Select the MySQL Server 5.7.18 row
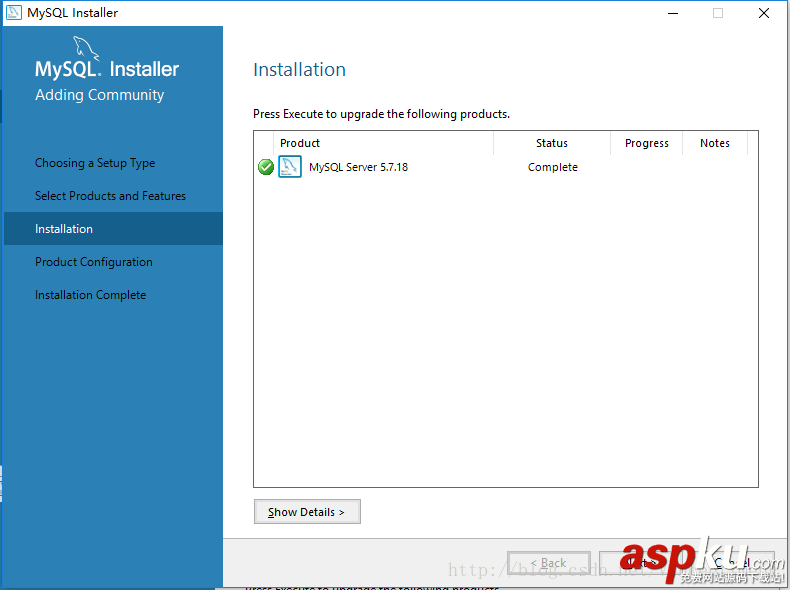 pos(506,167)
